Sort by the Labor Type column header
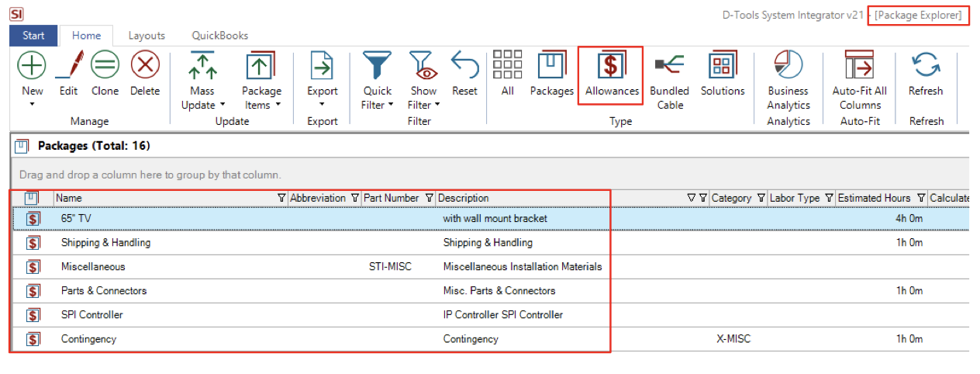This screenshot has width=980, height=374. (795, 199)
